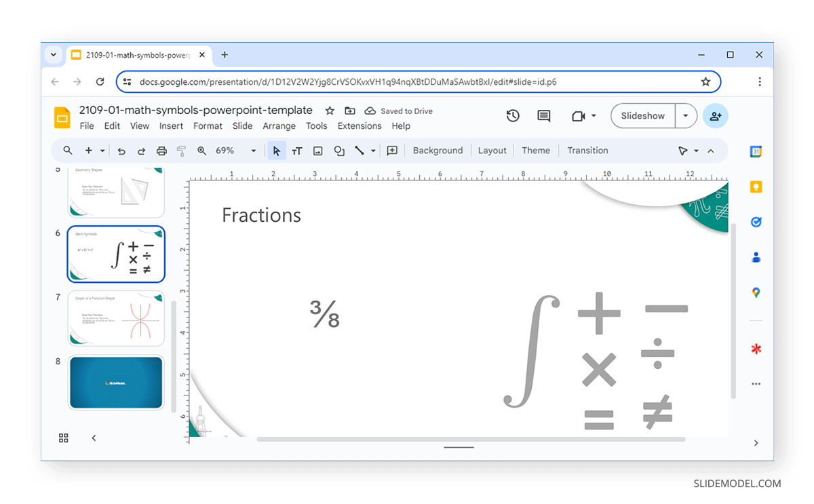The height and width of the screenshot is (504, 814).
Task: Open the Slideshow options dropdown arrow
Action: coord(685,115)
